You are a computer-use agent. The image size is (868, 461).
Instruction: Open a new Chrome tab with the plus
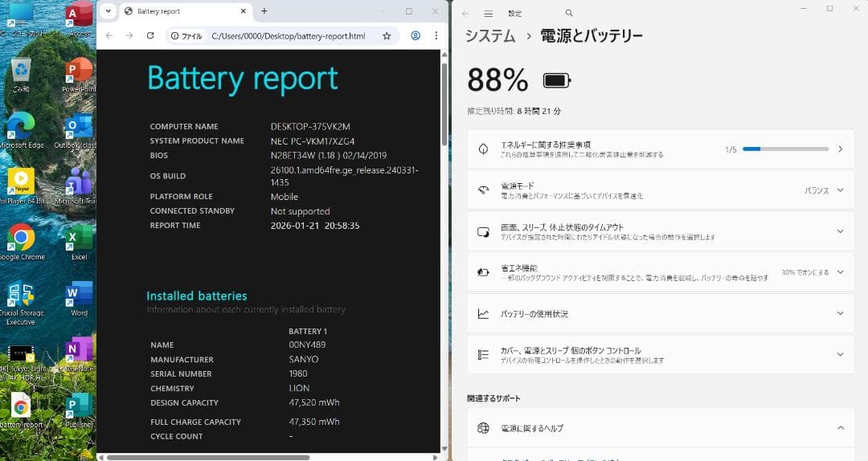[x=264, y=11]
